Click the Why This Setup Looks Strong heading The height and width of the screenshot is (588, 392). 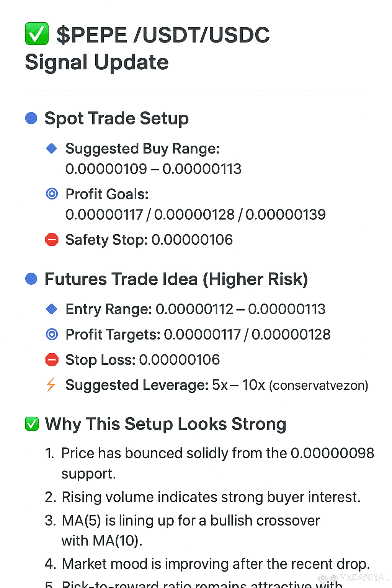pos(165,424)
